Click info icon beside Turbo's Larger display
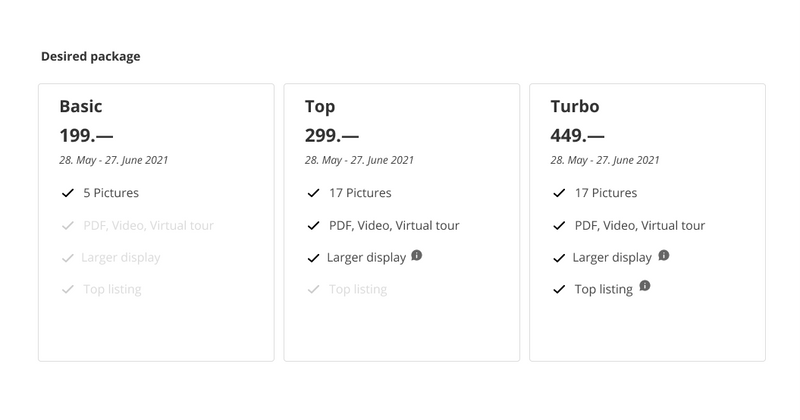 click(663, 256)
